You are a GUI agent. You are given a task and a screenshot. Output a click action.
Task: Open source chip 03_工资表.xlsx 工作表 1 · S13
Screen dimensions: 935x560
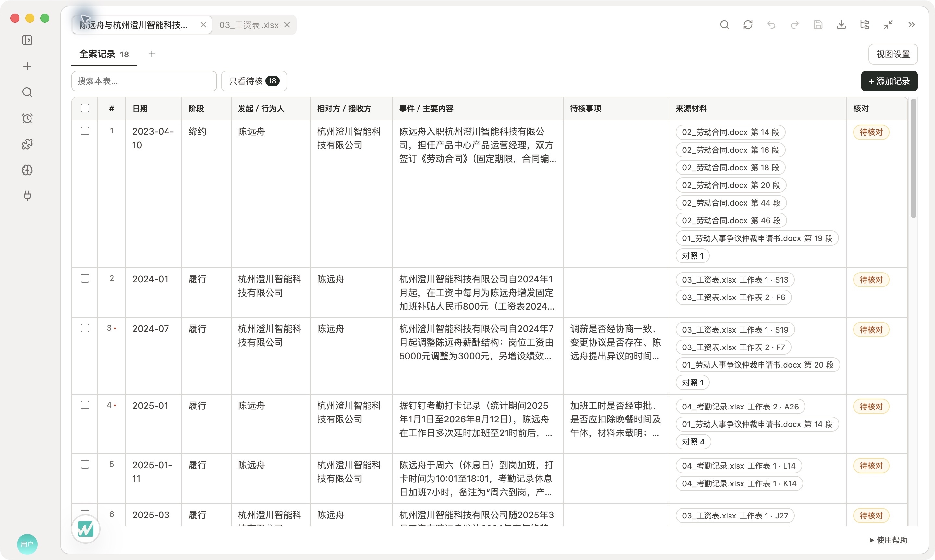(x=735, y=280)
